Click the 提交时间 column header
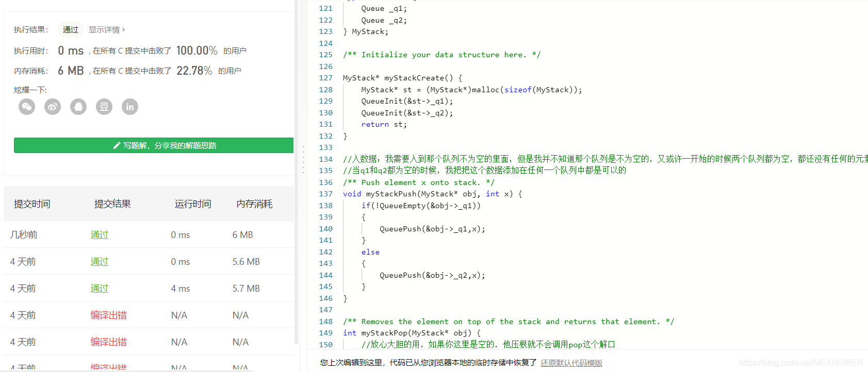 pyautogui.click(x=32, y=204)
